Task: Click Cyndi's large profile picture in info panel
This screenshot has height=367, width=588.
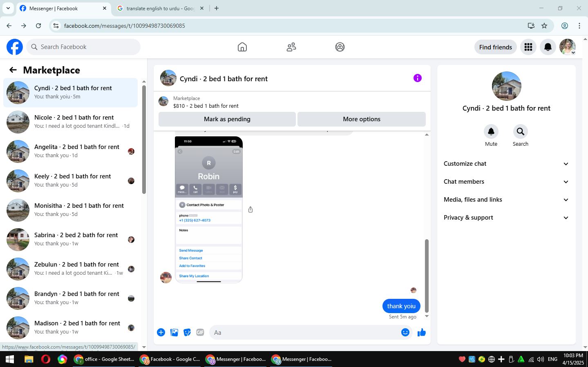Action: pyautogui.click(x=507, y=86)
